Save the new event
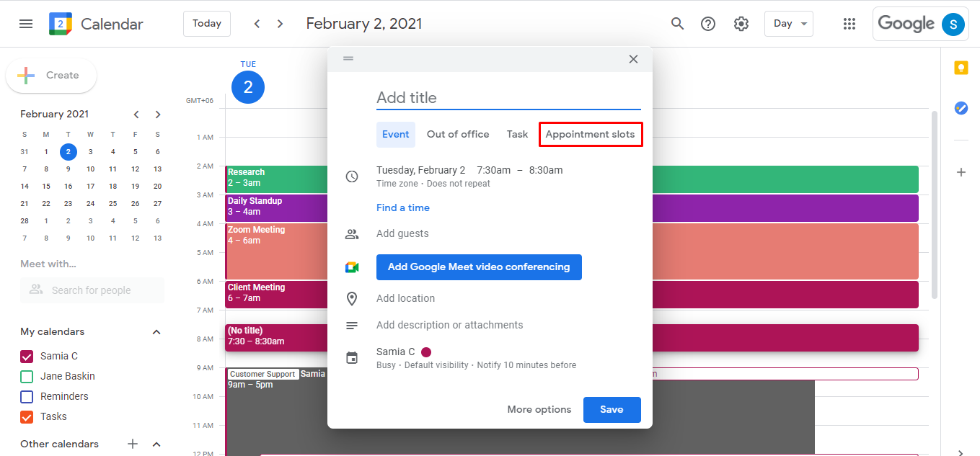 click(612, 409)
